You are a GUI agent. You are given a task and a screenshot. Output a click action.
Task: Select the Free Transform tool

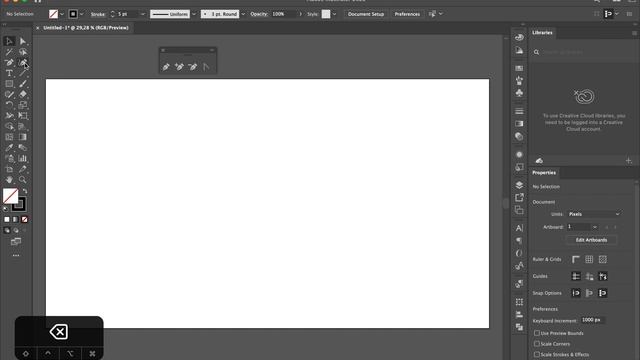click(23, 116)
